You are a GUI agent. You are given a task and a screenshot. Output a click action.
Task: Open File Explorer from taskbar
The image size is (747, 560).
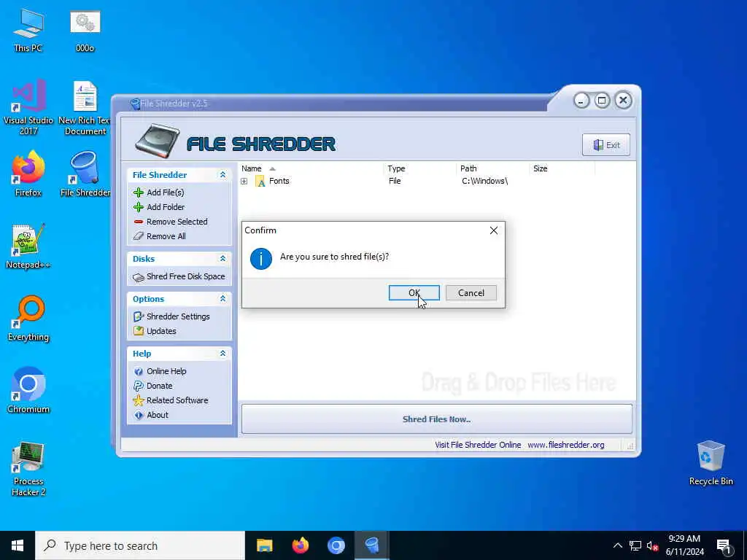264,545
